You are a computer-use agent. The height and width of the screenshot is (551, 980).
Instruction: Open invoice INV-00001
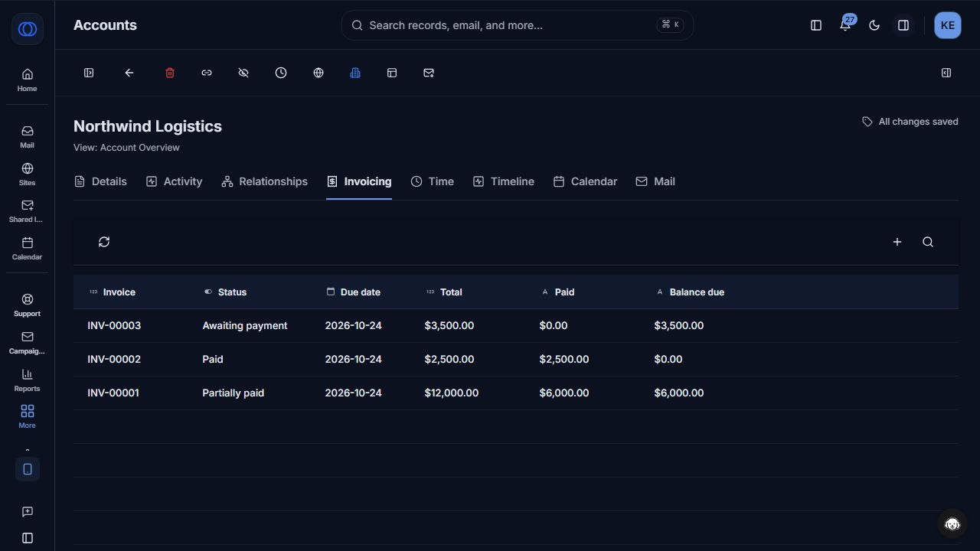tap(113, 393)
